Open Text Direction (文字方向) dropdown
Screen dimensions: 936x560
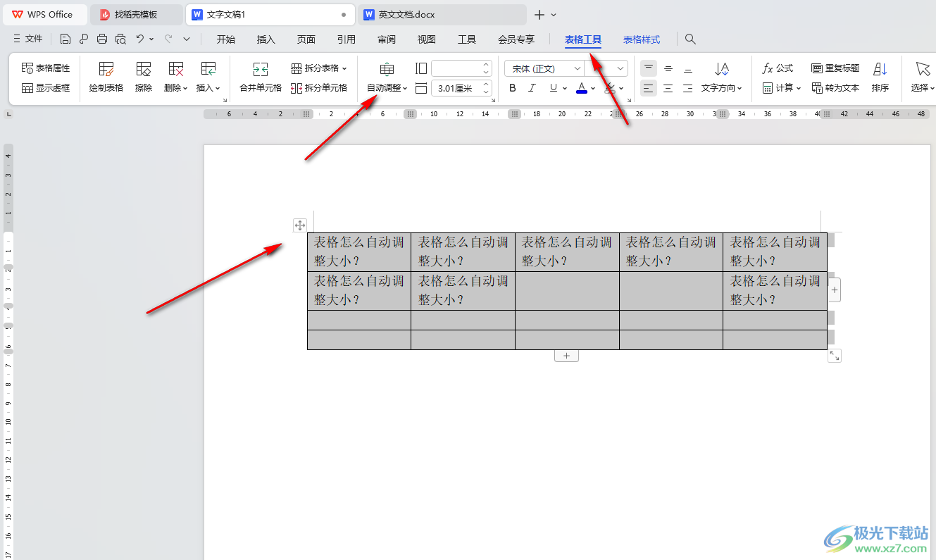coord(722,77)
